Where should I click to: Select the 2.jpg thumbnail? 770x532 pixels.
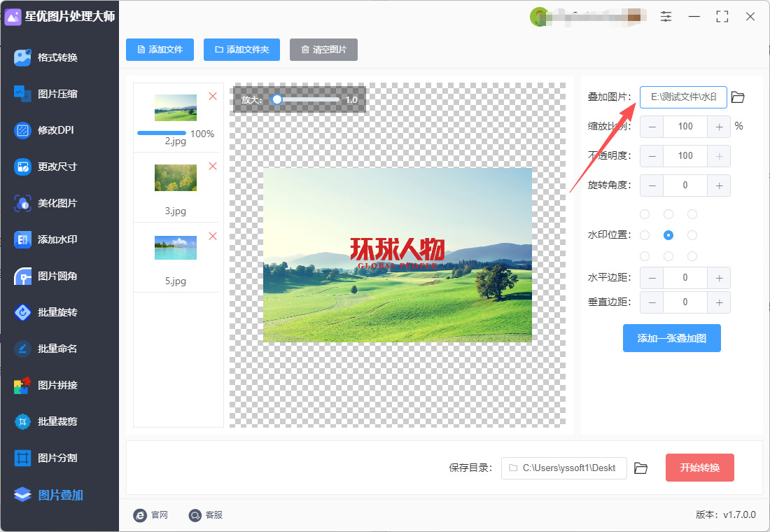(x=176, y=108)
